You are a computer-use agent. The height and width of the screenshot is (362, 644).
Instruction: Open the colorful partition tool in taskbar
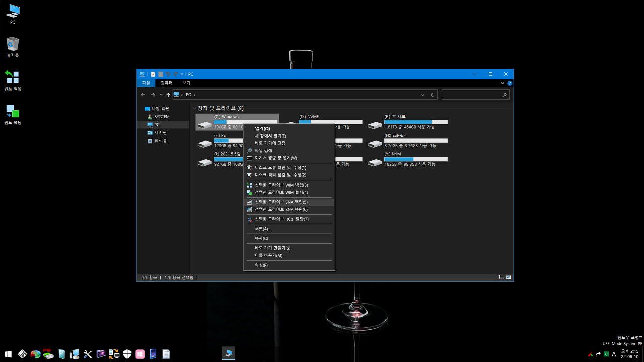(35, 354)
